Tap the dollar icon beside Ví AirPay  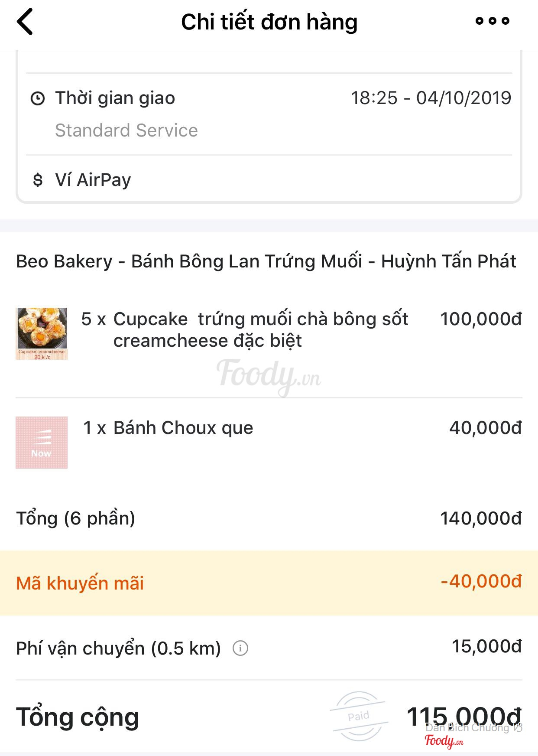(38, 180)
